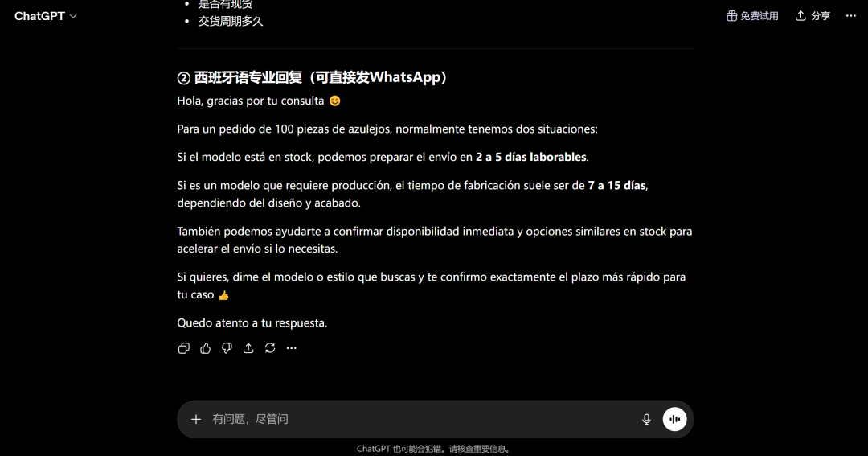Open the top-right three-dot options menu

click(851, 16)
